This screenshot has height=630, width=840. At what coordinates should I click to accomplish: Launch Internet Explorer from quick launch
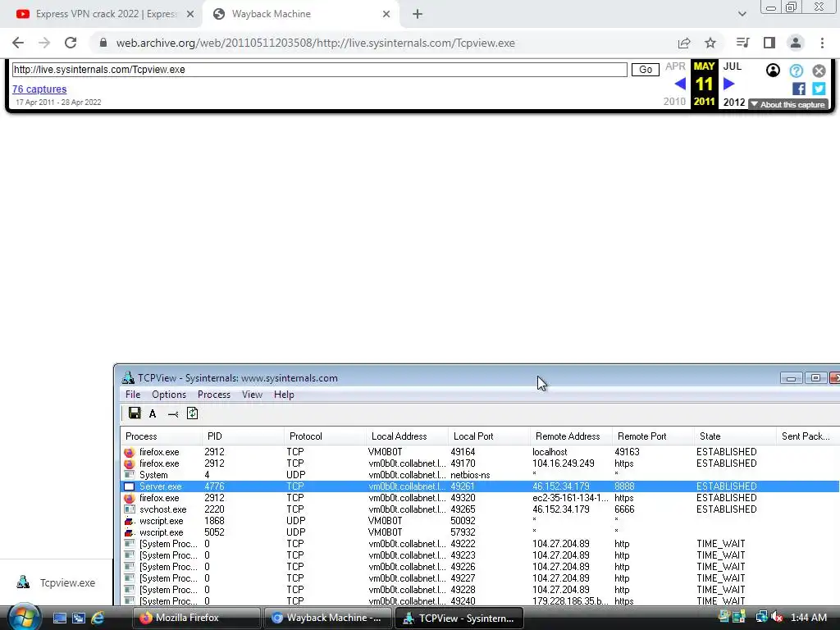pos(98,618)
